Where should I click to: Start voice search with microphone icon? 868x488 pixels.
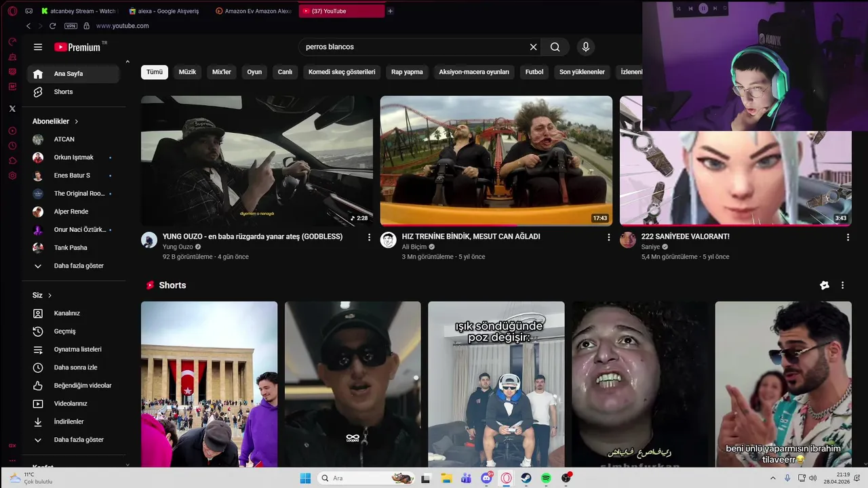[x=586, y=47]
